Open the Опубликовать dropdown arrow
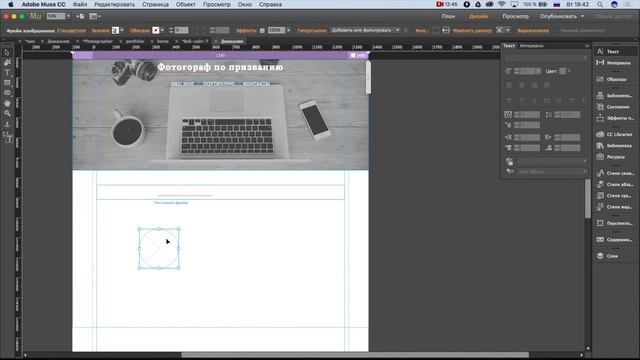The width and height of the screenshot is (640, 360). coord(582,16)
